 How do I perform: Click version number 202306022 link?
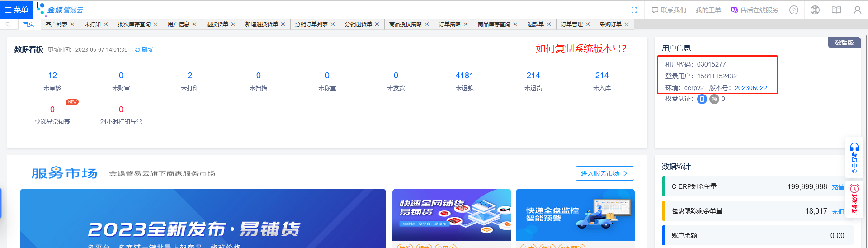750,88
